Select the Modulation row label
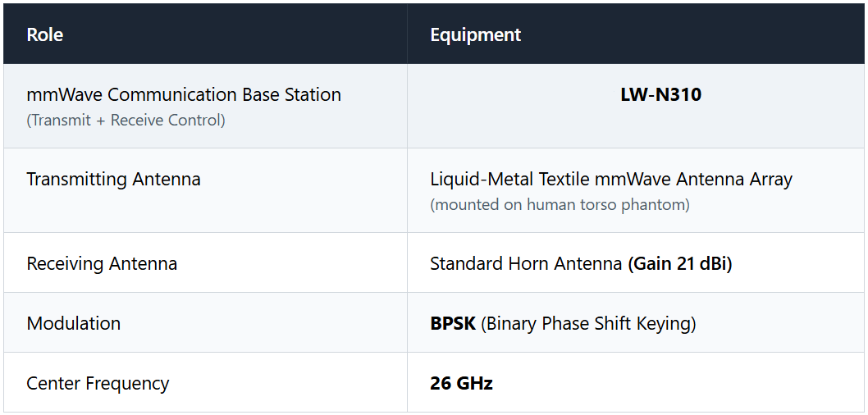The image size is (868, 415). point(74,323)
